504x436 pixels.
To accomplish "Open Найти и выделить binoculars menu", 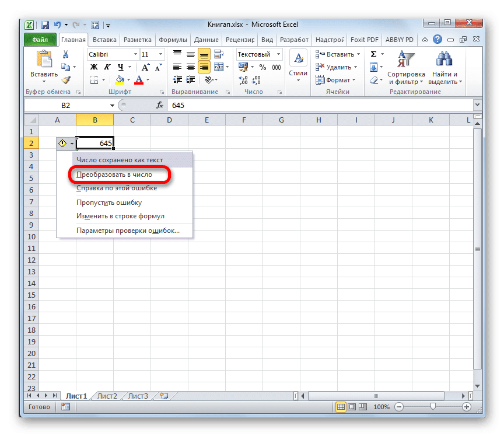I will 445,68.
